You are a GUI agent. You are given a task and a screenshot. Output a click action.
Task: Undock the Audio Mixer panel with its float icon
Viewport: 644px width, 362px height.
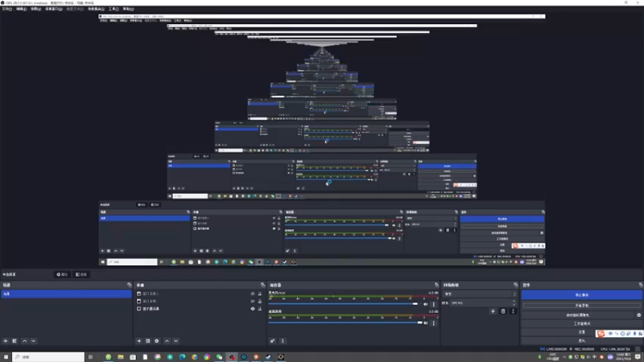(436, 285)
